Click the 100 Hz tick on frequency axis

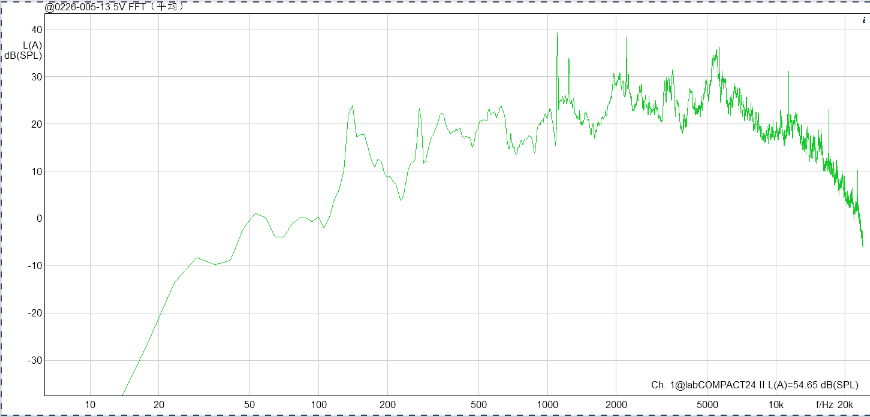[319, 403]
